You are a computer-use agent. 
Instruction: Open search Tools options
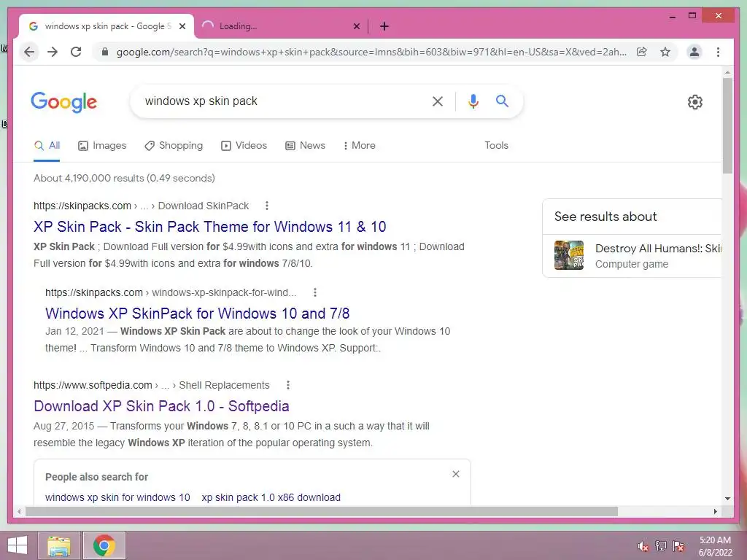496,146
